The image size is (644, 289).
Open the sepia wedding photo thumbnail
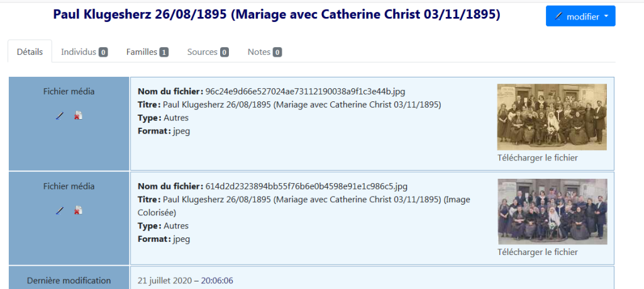pos(552,117)
